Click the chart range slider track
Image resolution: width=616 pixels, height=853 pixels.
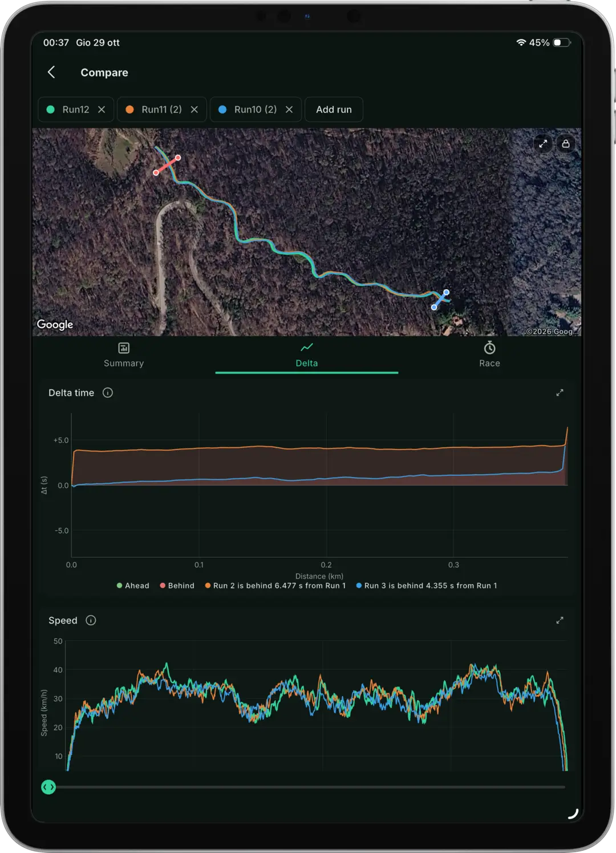coord(308,787)
